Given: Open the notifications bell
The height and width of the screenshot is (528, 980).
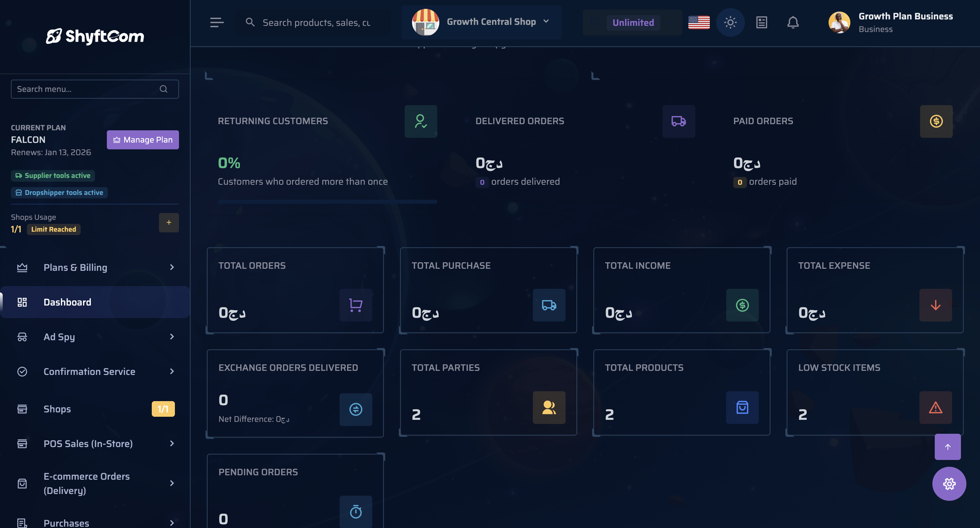Looking at the screenshot, I should pyautogui.click(x=793, y=22).
